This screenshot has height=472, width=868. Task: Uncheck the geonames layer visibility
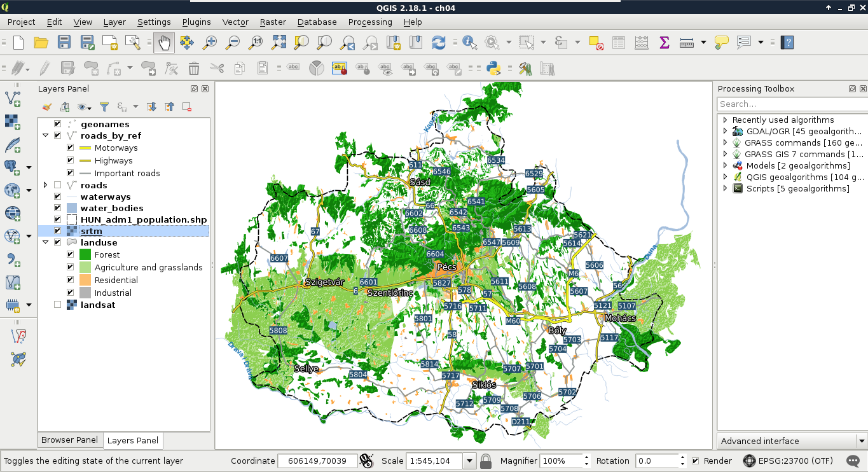(x=58, y=124)
